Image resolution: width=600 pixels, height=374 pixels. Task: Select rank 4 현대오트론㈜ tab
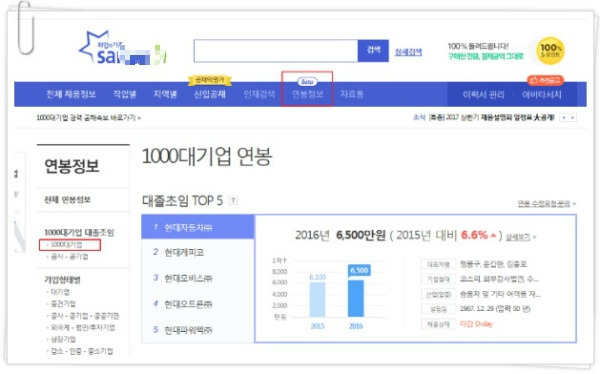[197, 304]
